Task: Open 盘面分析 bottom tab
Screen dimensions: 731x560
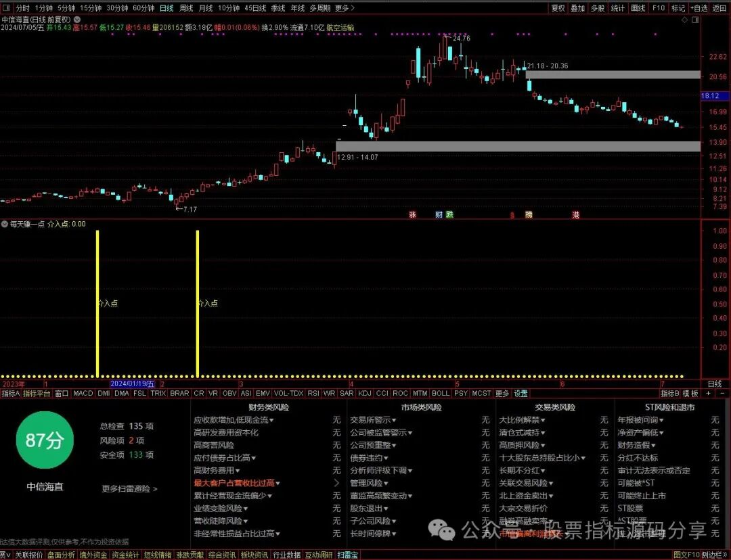Action: [x=61, y=555]
